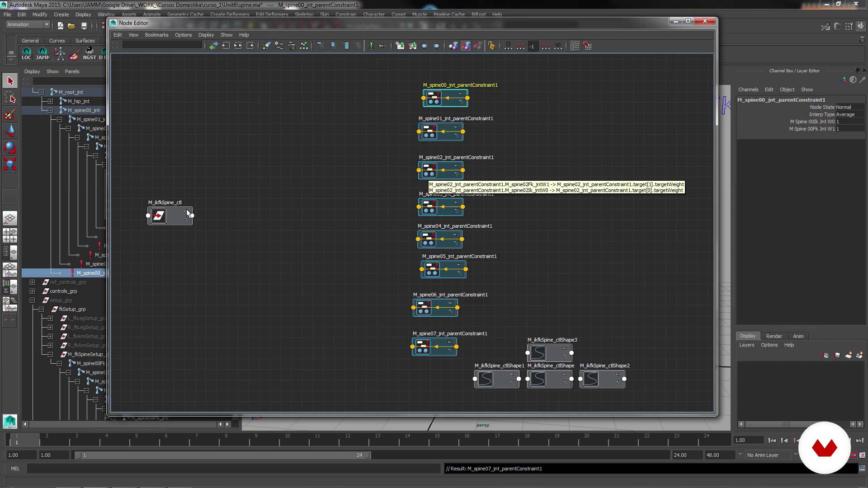868x488 pixels.
Task: Toggle shape nodes display sphere-cylinder icon
Action: [453, 46]
